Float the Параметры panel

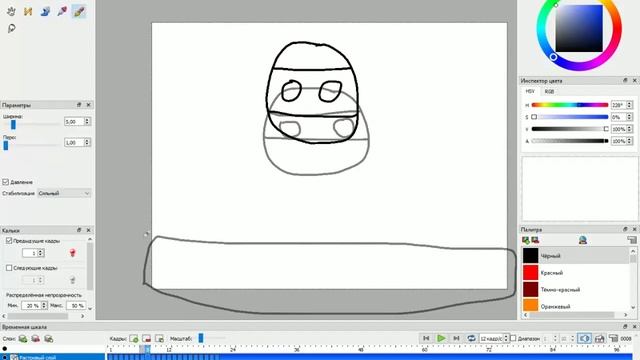pos(79,105)
